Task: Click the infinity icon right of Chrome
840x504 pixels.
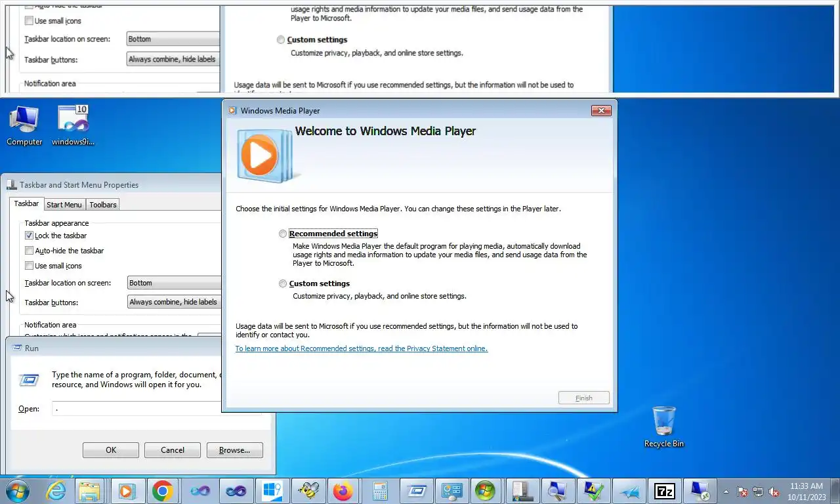Action: tap(200, 491)
